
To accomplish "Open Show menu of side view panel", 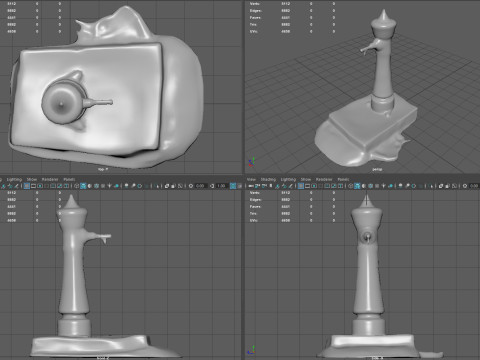I will (x=32, y=179).
